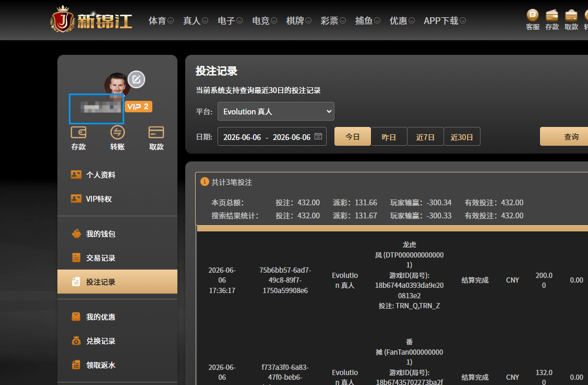This screenshot has height=385, width=588.
Task: Click the 投注记录 document icon
Action: pyautogui.click(x=76, y=282)
